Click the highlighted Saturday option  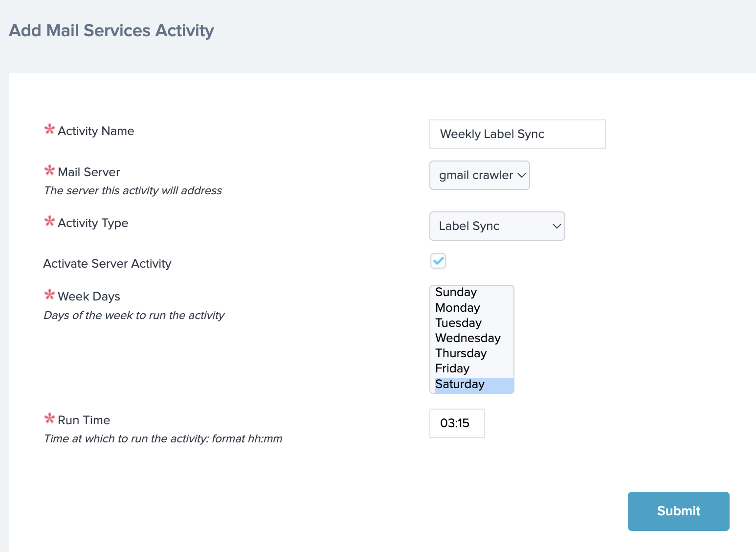[474, 384]
